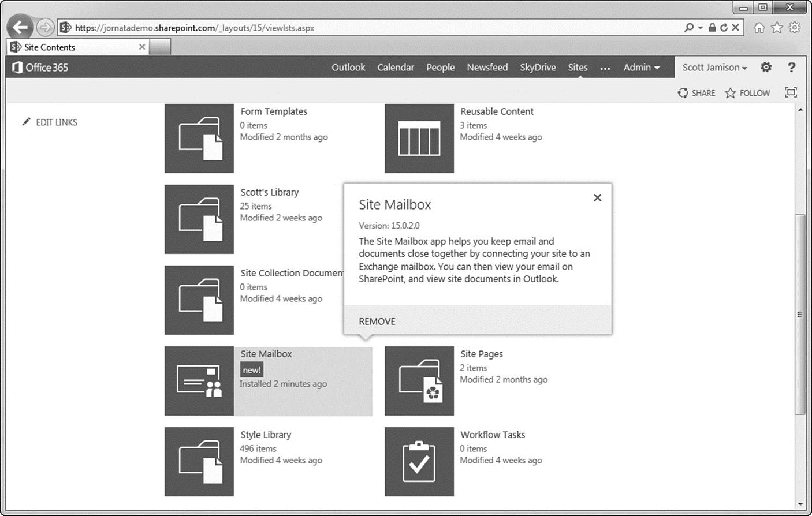
Task: Open the Form Templates library tile icon
Action: coord(199,139)
